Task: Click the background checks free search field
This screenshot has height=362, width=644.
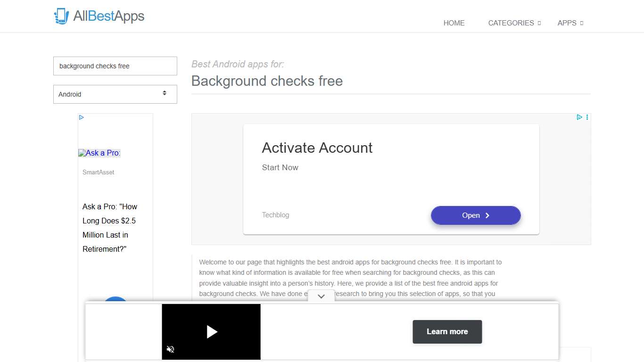Action: coord(115,66)
